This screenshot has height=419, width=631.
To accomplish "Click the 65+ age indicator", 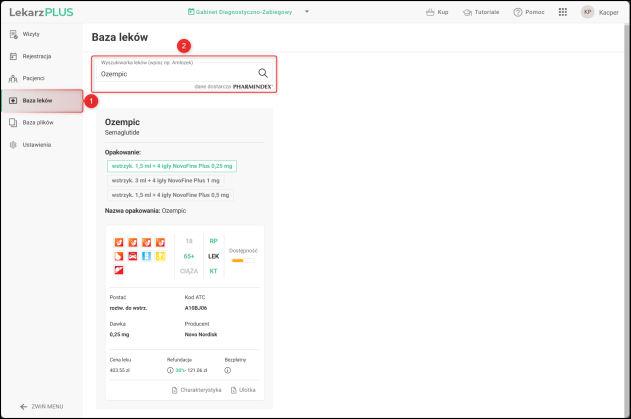I will 189,256.
